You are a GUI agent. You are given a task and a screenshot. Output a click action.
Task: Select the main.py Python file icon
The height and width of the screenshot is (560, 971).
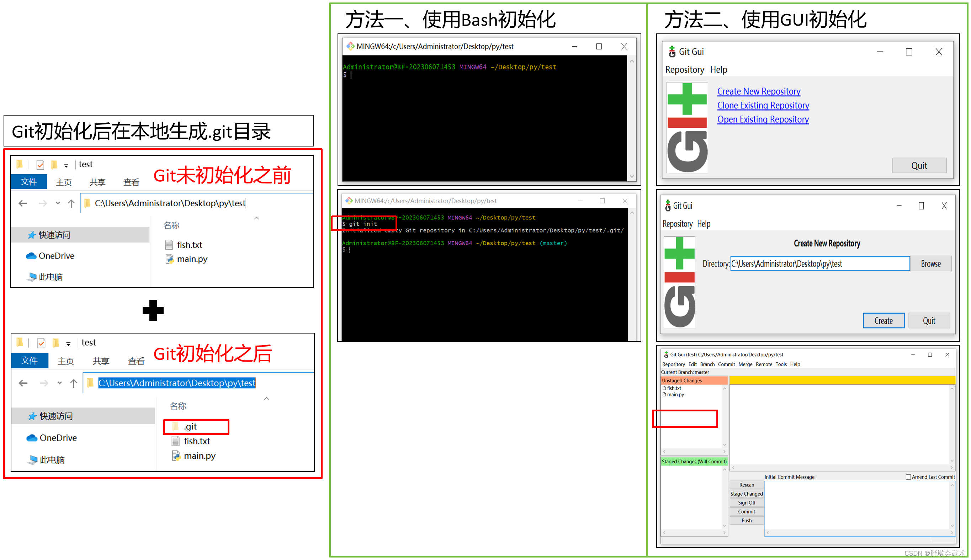[x=169, y=259]
